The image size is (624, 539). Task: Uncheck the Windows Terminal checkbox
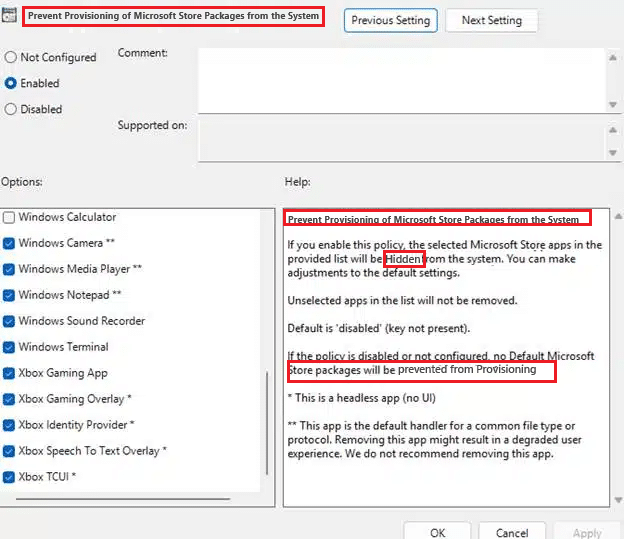pyautogui.click(x=9, y=347)
